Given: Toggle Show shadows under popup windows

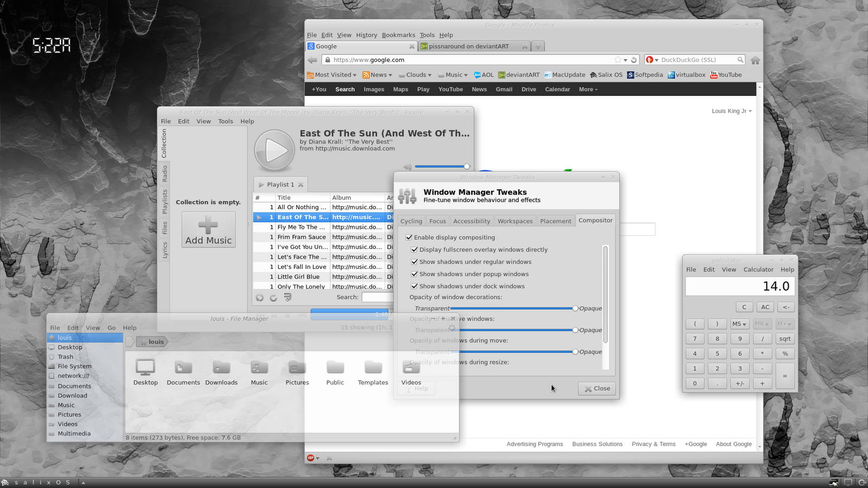Looking at the screenshot, I should [x=414, y=274].
